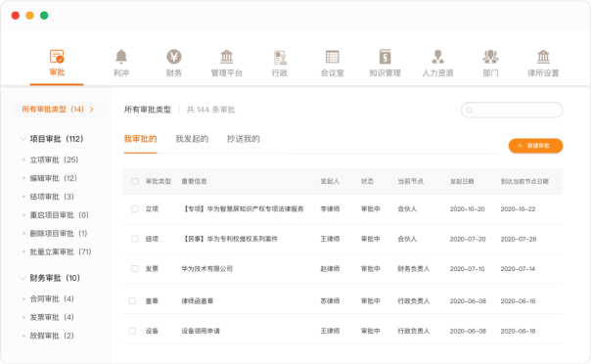Click date 2020-07-28 in 结项 row

click(519, 239)
